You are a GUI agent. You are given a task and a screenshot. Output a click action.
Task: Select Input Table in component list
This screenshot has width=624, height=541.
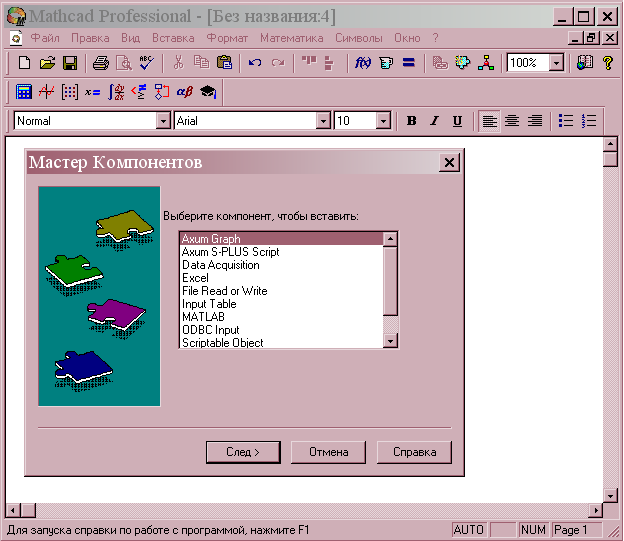tap(282, 304)
